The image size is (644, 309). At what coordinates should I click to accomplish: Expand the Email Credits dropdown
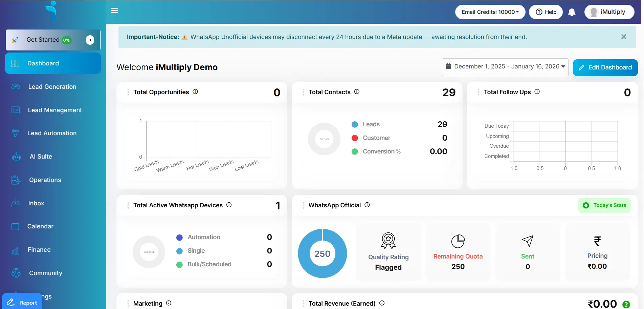point(490,12)
